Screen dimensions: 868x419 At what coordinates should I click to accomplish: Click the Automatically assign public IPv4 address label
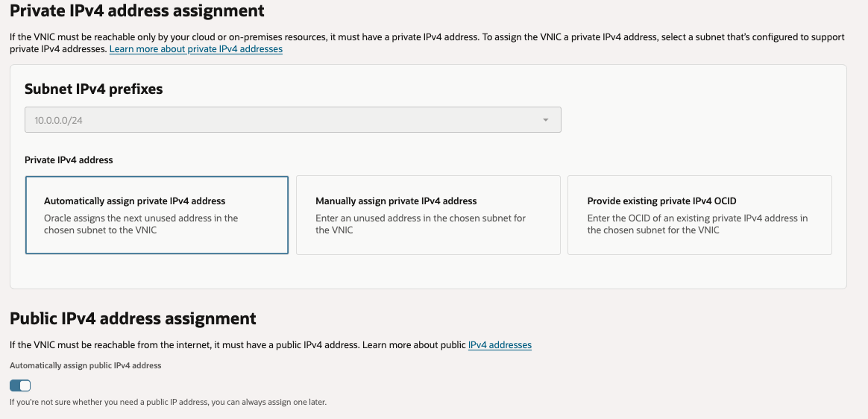pyautogui.click(x=85, y=365)
